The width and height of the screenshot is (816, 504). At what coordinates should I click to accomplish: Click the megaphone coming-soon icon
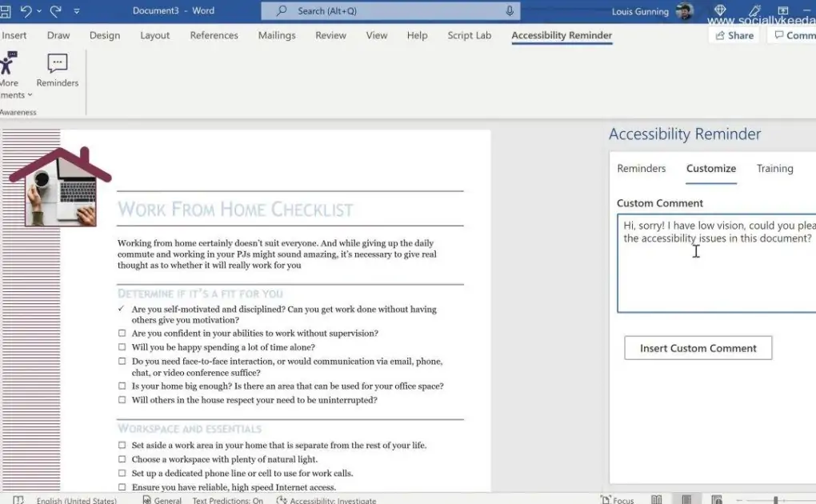tap(754, 10)
